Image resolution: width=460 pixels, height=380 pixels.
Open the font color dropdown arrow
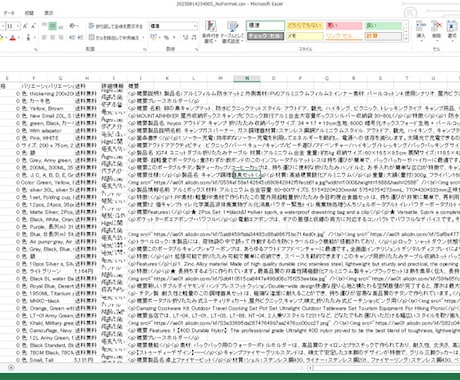click(x=18, y=38)
